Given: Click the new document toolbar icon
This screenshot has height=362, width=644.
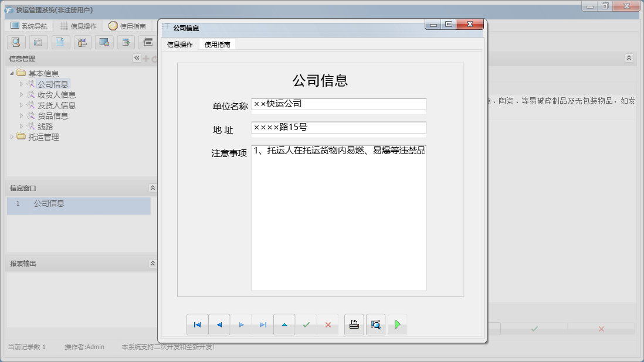Looking at the screenshot, I should tap(59, 42).
